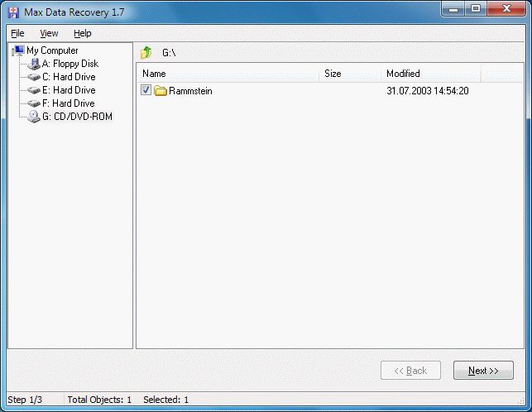Open the File menu

tap(17, 33)
